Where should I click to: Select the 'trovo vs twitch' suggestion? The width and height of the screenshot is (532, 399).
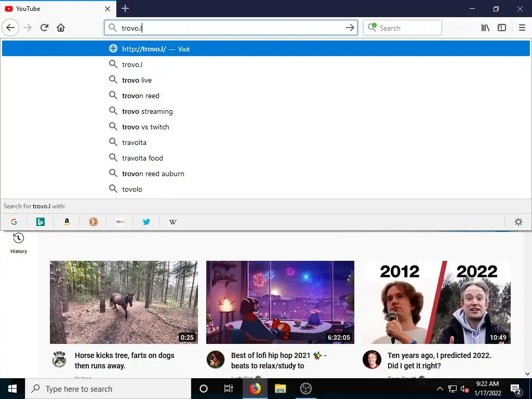coord(265,127)
